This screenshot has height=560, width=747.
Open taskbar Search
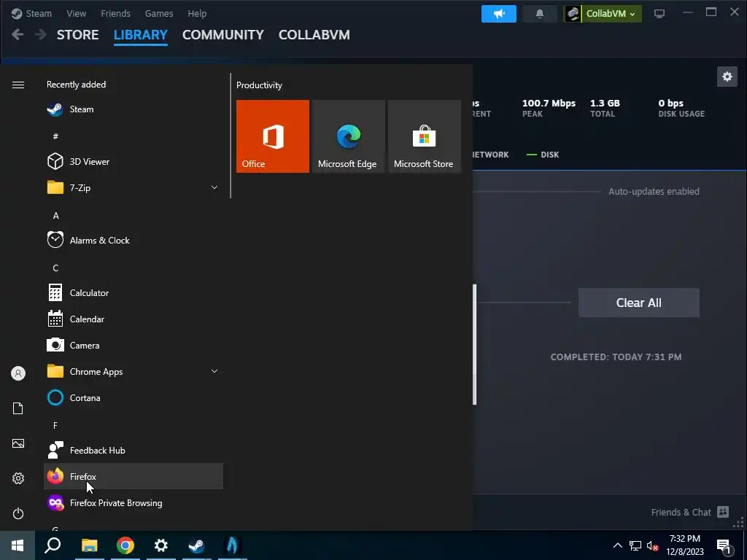pos(53,545)
